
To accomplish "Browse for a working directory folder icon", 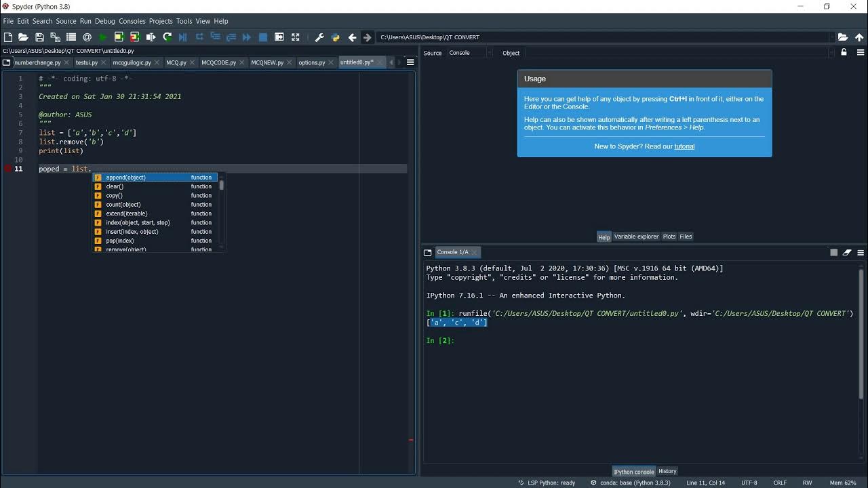I will click(843, 37).
